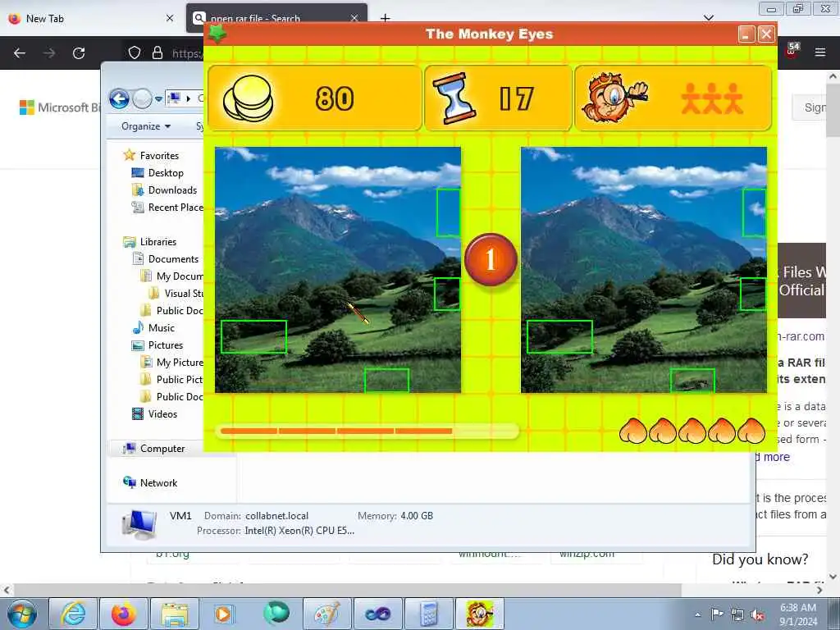840x630 pixels.
Task: Select Desktop under Favorites
Action: click(x=166, y=173)
